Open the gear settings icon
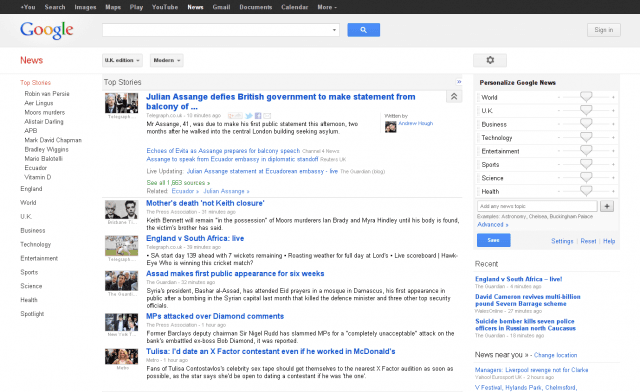 point(490,60)
